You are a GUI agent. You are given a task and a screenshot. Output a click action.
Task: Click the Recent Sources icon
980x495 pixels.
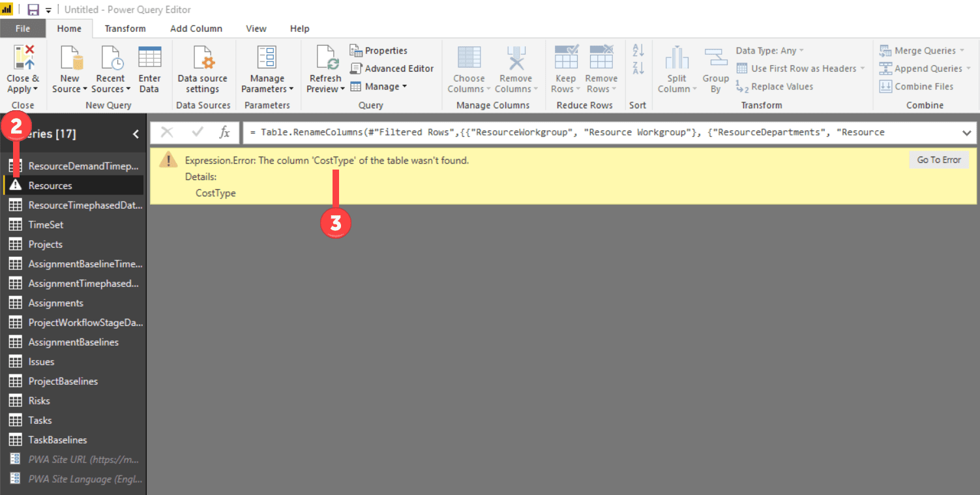[x=111, y=57]
